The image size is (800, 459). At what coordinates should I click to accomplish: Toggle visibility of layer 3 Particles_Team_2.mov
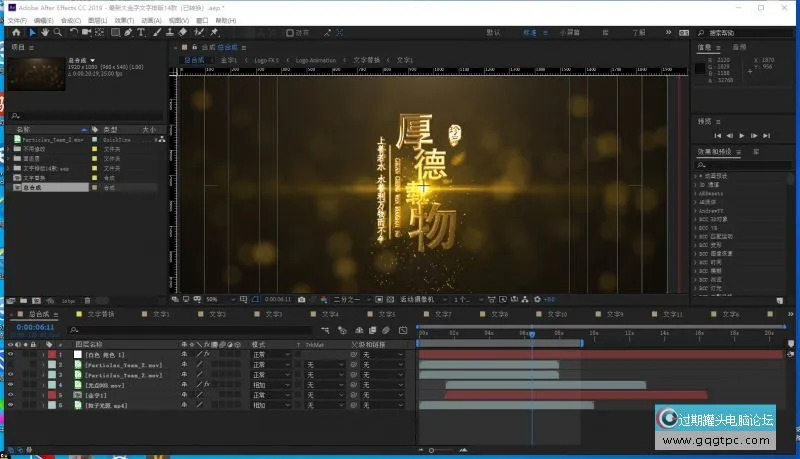pyautogui.click(x=10, y=375)
